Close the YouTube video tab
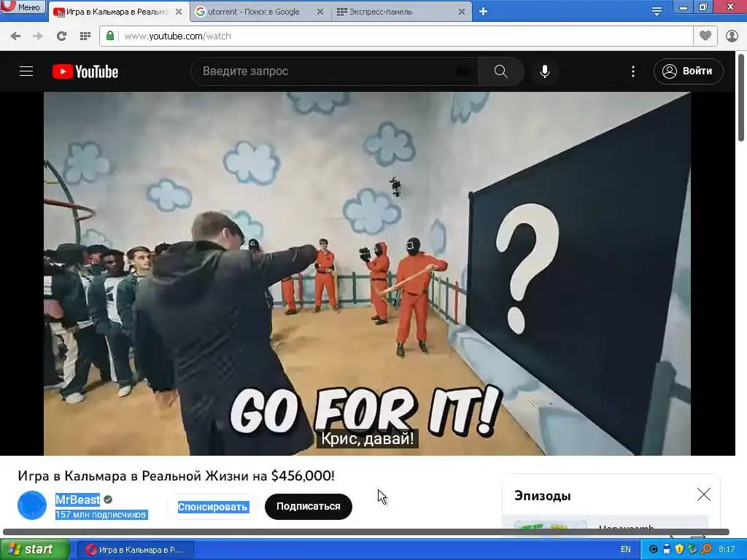This screenshot has width=747, height=560. (x=179, y=12)
